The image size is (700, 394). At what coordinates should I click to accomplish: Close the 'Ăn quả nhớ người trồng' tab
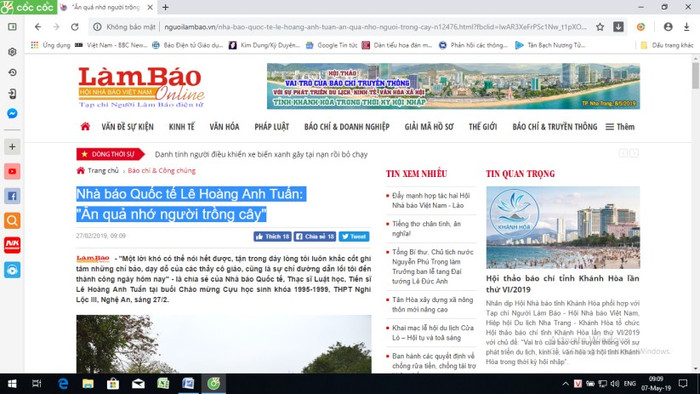[150, 7]
